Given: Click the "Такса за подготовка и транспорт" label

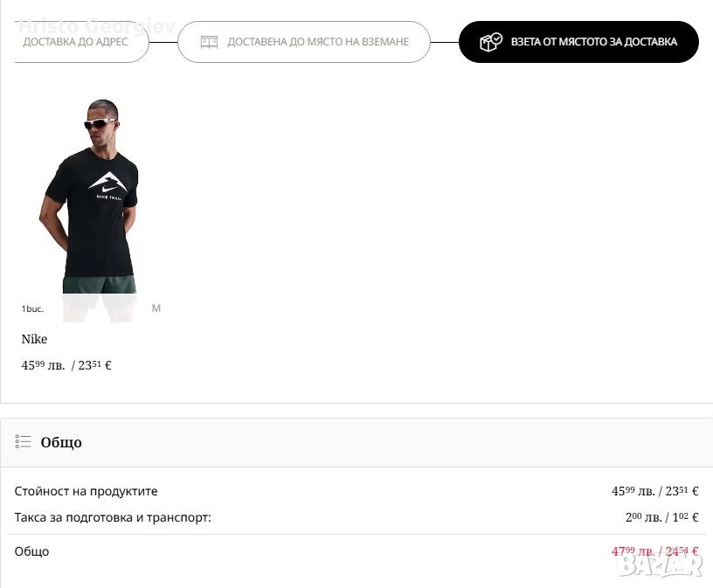Looking at the screenshot, I should coord(113,517).
